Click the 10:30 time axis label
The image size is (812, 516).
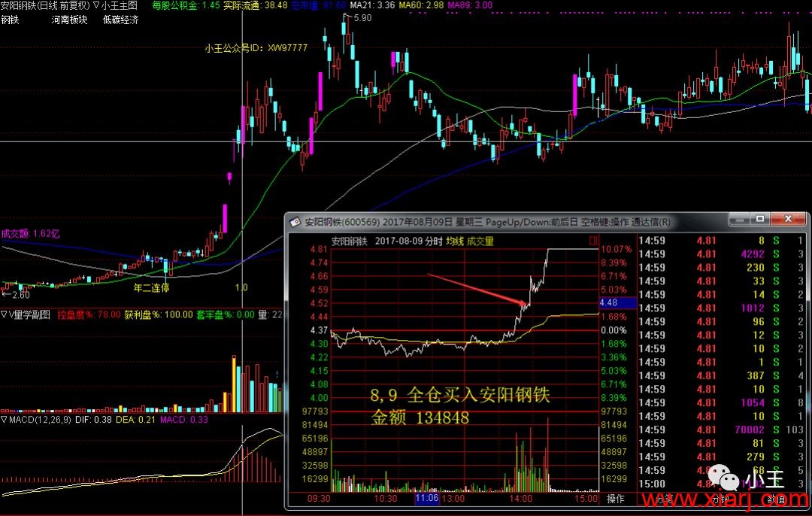tap(386, 499)
